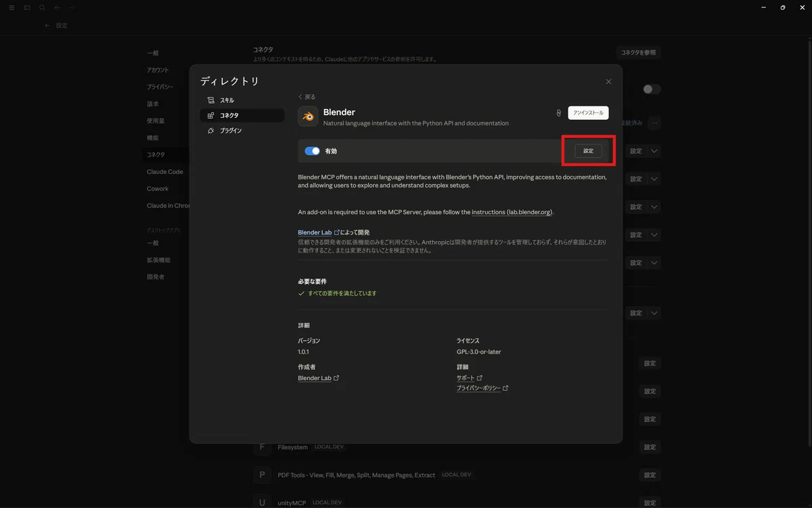Open Claude Code in settings sidebar
Viewport: 812px width, 508px height.
165,171
